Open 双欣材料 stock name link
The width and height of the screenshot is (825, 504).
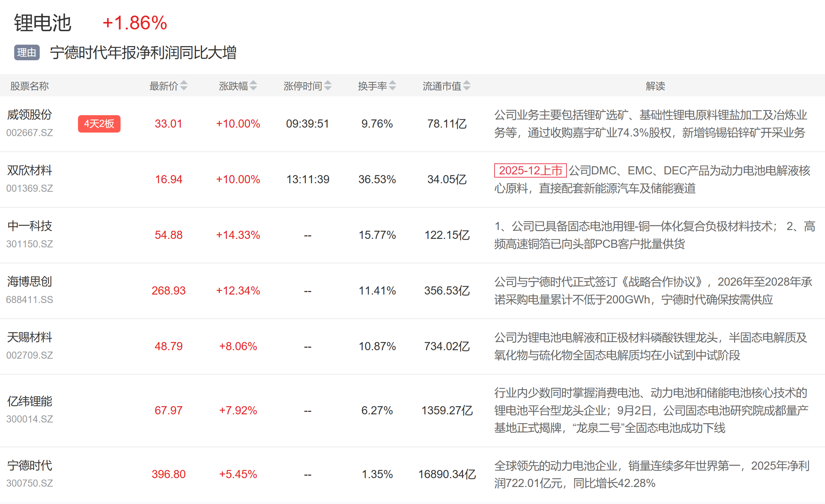[29, 170]
